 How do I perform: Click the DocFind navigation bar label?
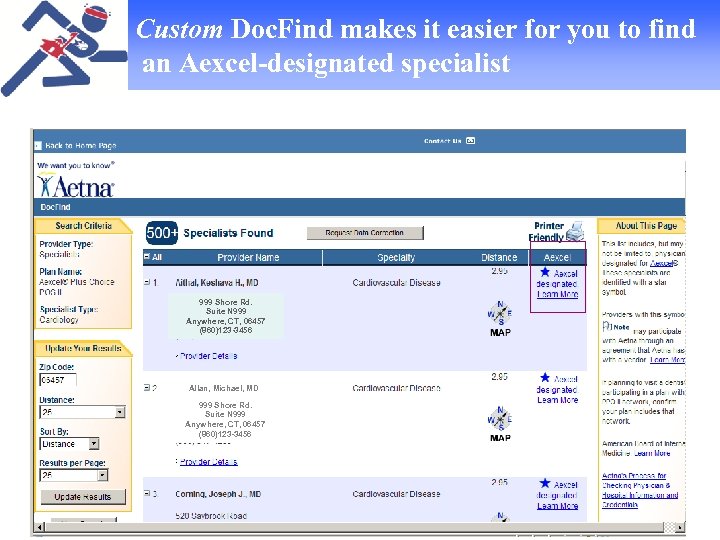point(56,207)
